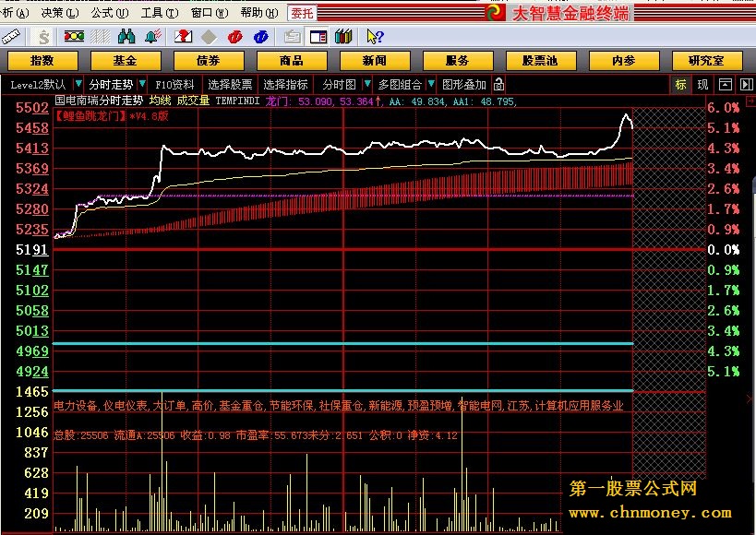Open the books library icon
Screen dimensions: 756x535
coord(343,36)
